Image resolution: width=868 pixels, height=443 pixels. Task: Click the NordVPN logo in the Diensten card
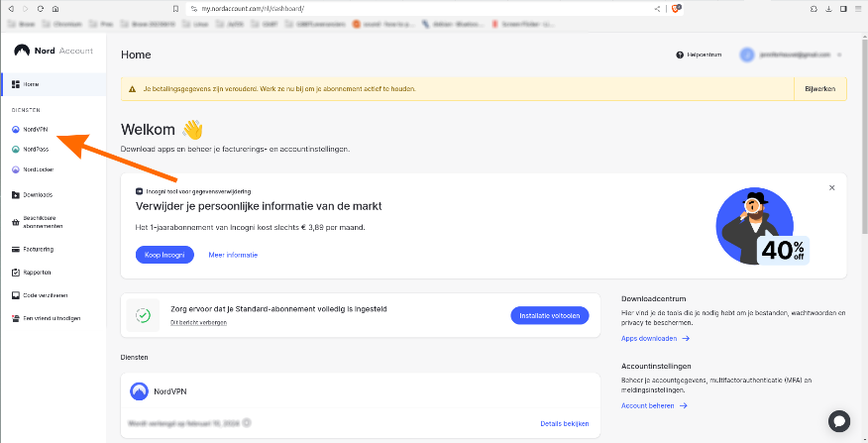click(x=139, y=391)
